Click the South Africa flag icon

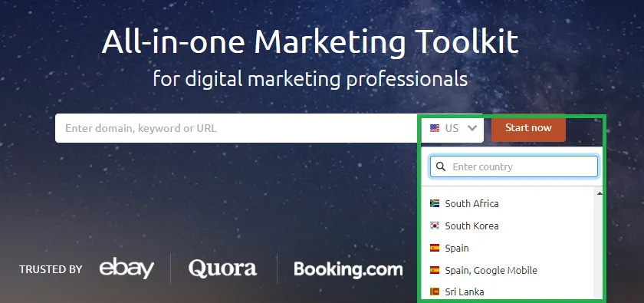click(435, 203)
